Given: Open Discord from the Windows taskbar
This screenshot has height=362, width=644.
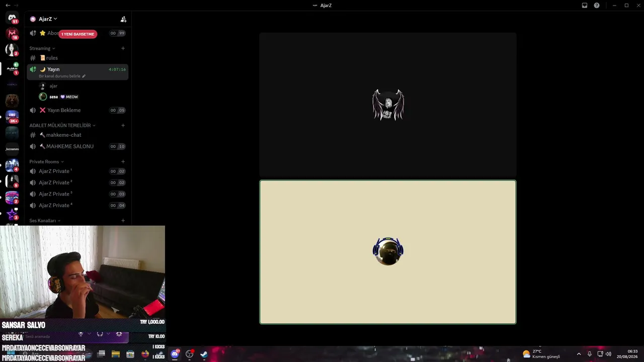Looking at the screenshot, I should click(175, 354).
